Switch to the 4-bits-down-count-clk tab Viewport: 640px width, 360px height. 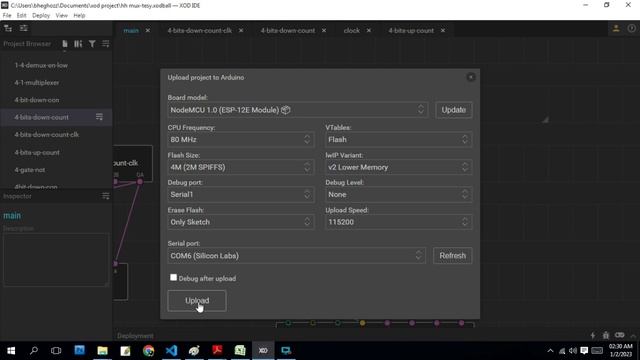tap(200, 31)
